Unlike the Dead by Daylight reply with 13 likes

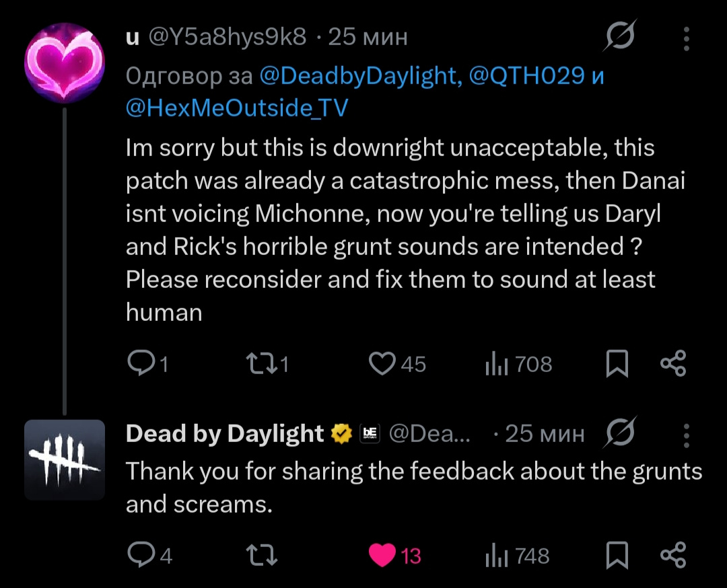tap(394, 555)
